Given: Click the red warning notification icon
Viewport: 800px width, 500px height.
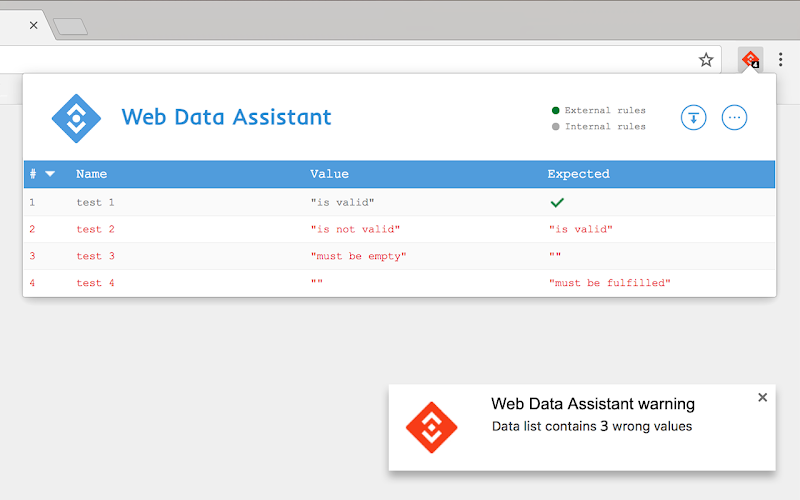Looking at the screenshot, I should pos(432,427).
